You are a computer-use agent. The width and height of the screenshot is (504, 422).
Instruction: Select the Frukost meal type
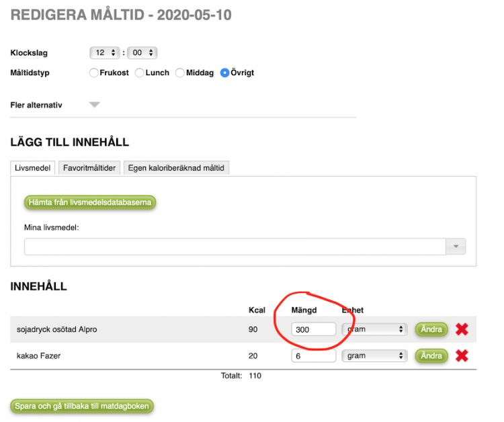[x=93, y=73]
